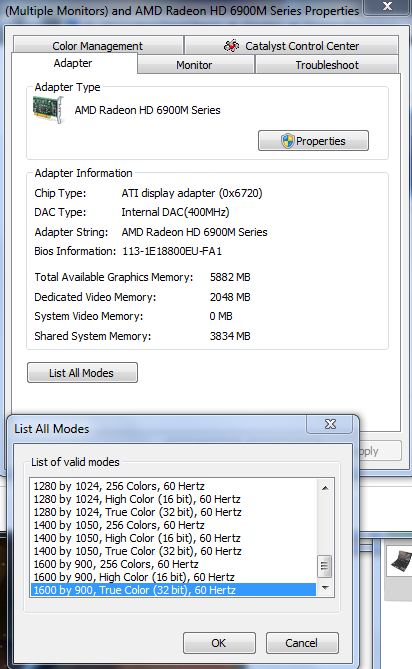Image resolution: width=412 pixels, height=669 pixels.
Task: Click the Catalyst Control Center tab icon
Action: click(232, 45)
